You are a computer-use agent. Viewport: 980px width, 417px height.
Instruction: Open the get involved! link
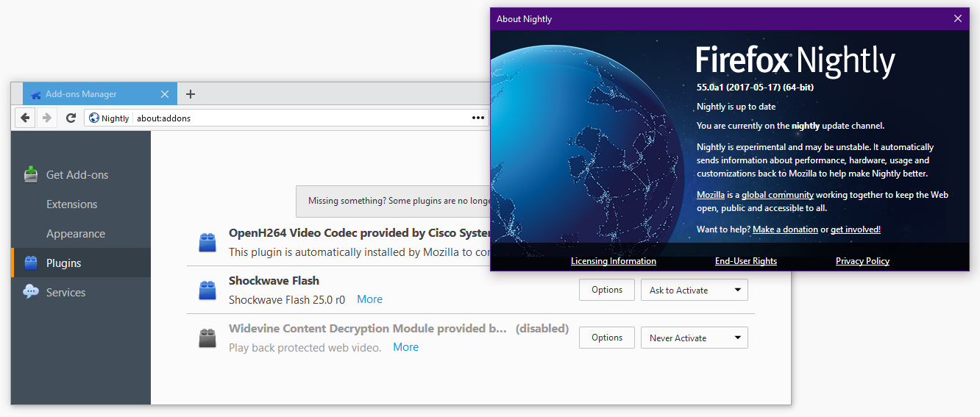856,229
